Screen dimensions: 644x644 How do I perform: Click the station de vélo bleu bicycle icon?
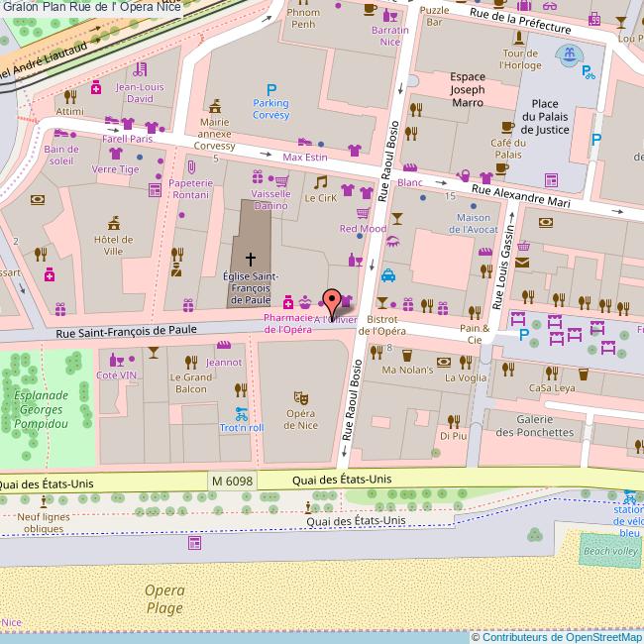point(629,497)
